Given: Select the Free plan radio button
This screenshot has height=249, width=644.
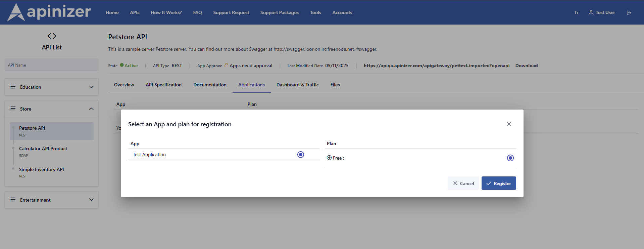Looking at the screenshot, I should click(x=510, y=158).
